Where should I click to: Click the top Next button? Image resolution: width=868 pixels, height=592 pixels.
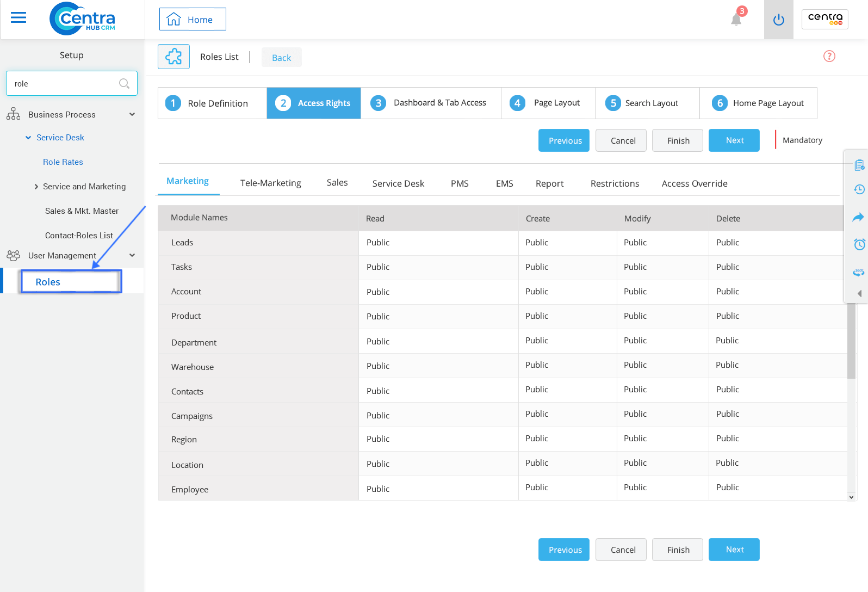point(734,140)
